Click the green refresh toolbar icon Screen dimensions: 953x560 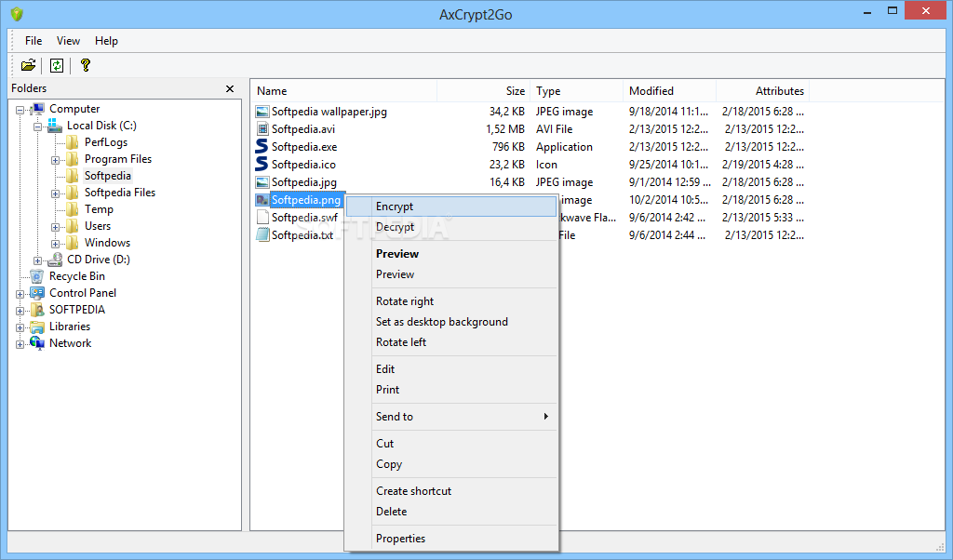pyautogui.click(x=57, y=65)
